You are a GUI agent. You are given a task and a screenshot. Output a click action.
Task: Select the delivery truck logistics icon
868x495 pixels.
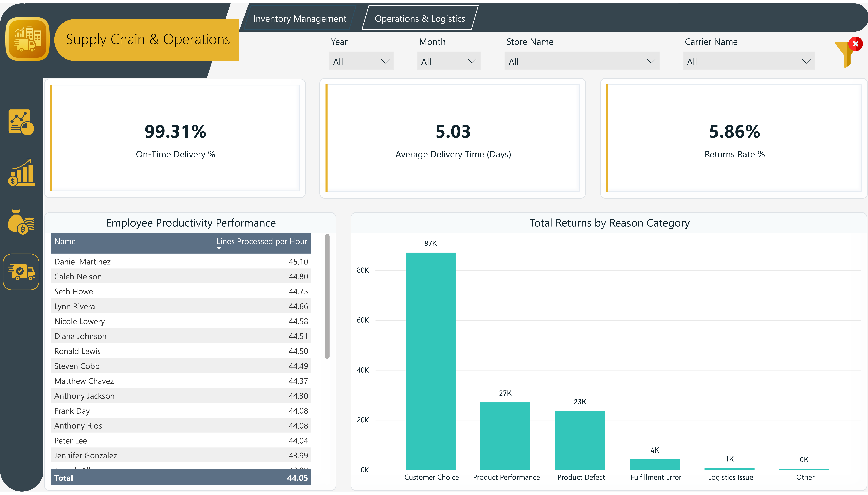click(21, 272)
